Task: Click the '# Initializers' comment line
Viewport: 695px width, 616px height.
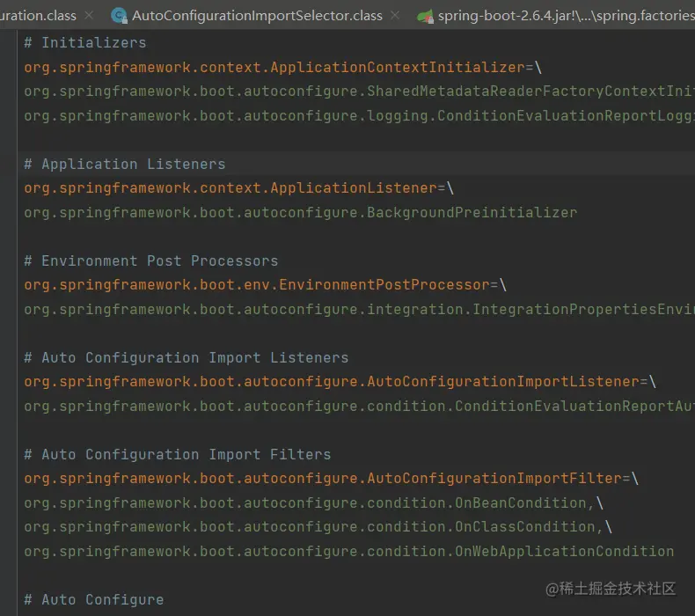Action: [x=85, y=42]
